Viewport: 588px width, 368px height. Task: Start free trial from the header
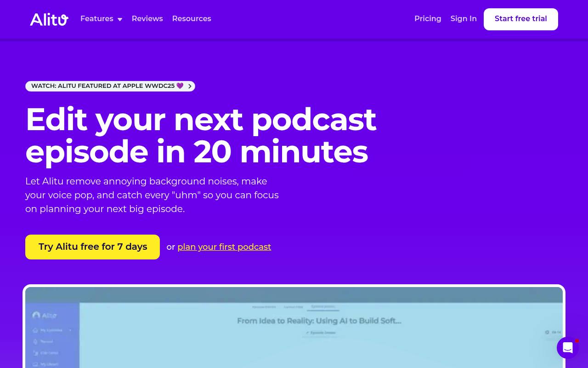[521, 19]
